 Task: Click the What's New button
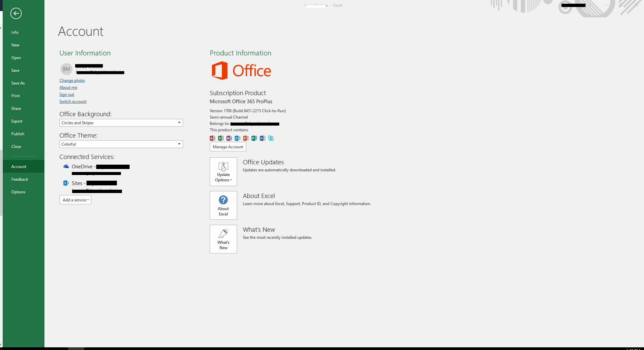(x=223, y=239)
